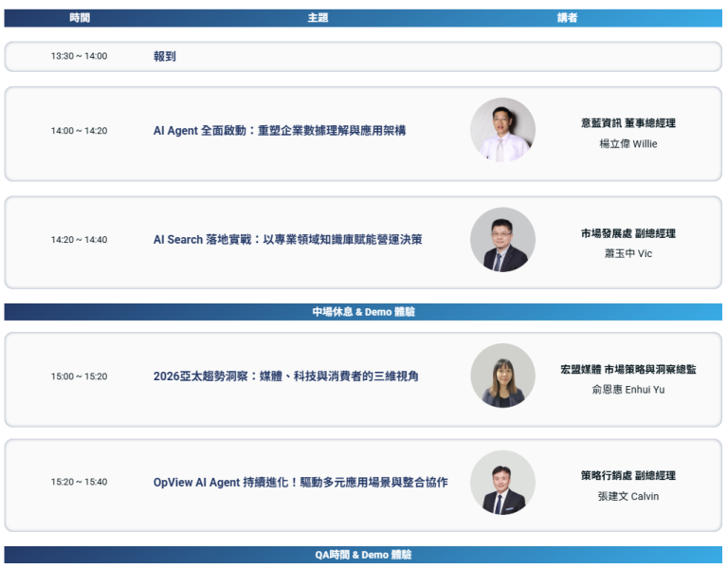Click the 15:00～15:20 time slot

pyautogui.click(x=80, y=376)
